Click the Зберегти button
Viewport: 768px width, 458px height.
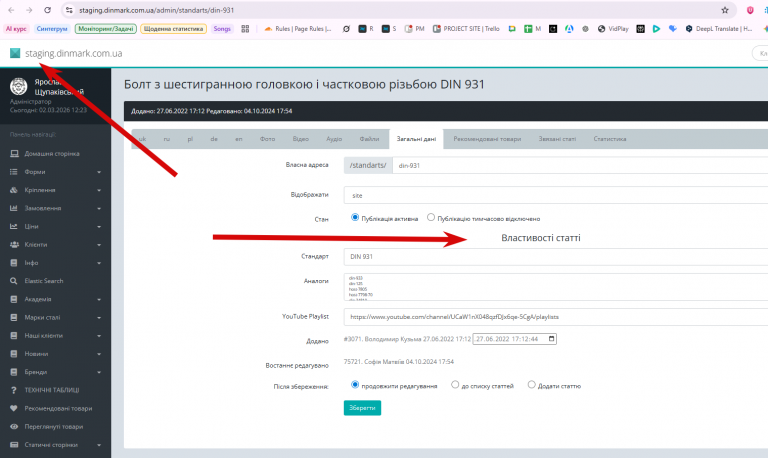[x=362, y=408]
